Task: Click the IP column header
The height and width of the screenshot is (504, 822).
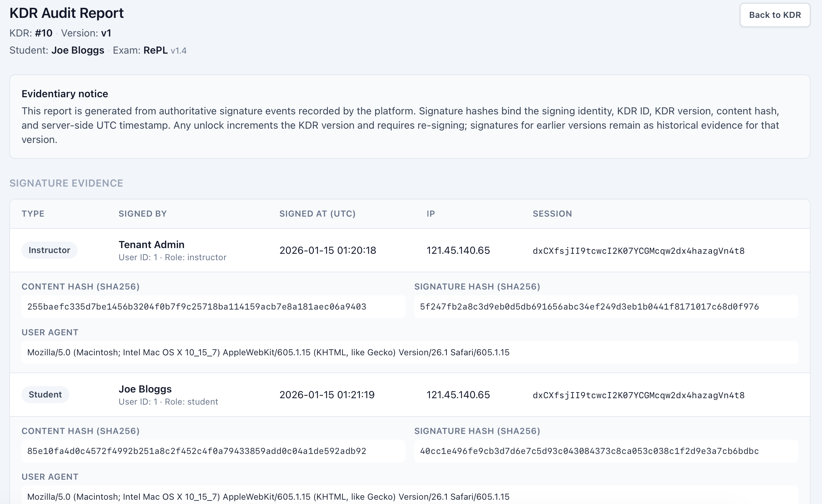Action: (x=431, y=214)
